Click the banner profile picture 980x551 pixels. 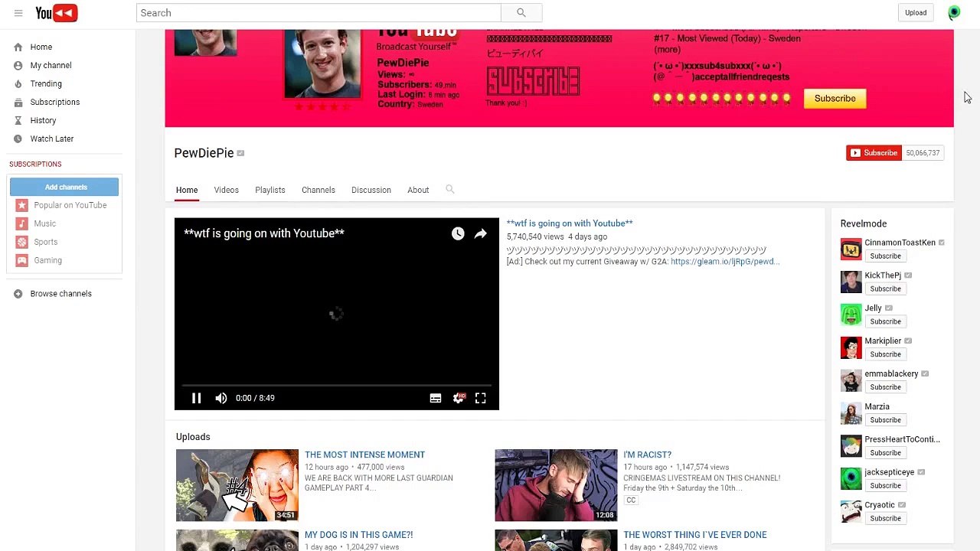(x=322, y=64)
